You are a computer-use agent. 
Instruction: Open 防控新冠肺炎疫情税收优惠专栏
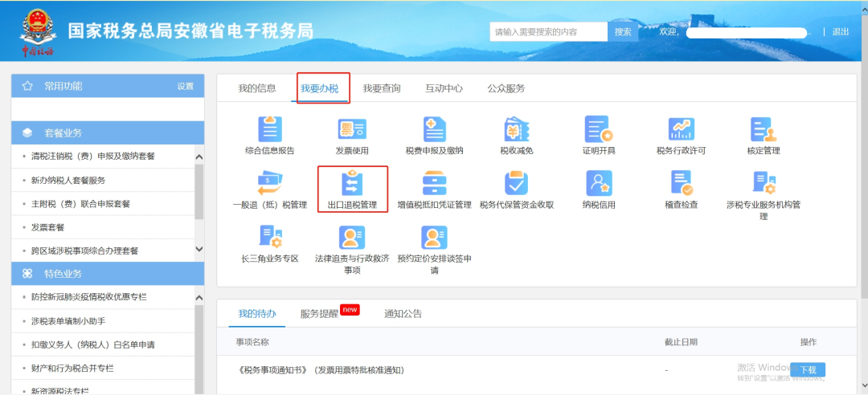88,297
